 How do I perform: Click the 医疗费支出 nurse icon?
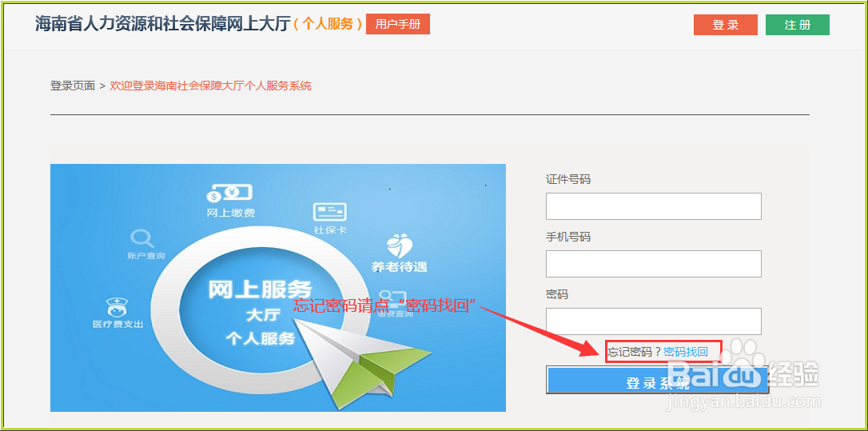point(117,308)
